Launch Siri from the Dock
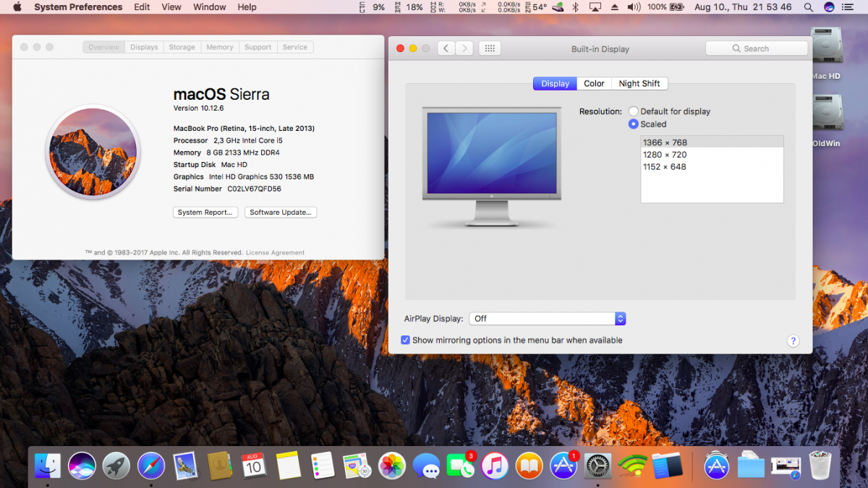 [x=82, y=466]
